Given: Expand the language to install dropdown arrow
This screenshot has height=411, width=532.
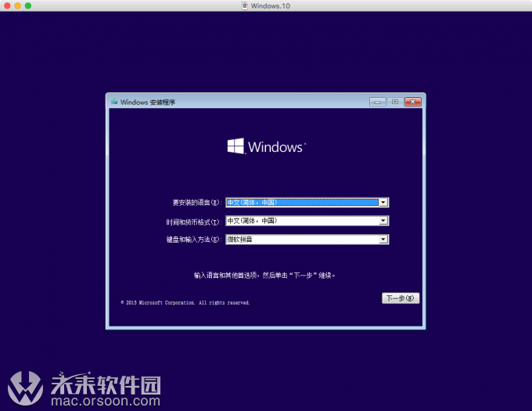Looking at the screenshot, I should pyautogui.click(x=383, y=202).
